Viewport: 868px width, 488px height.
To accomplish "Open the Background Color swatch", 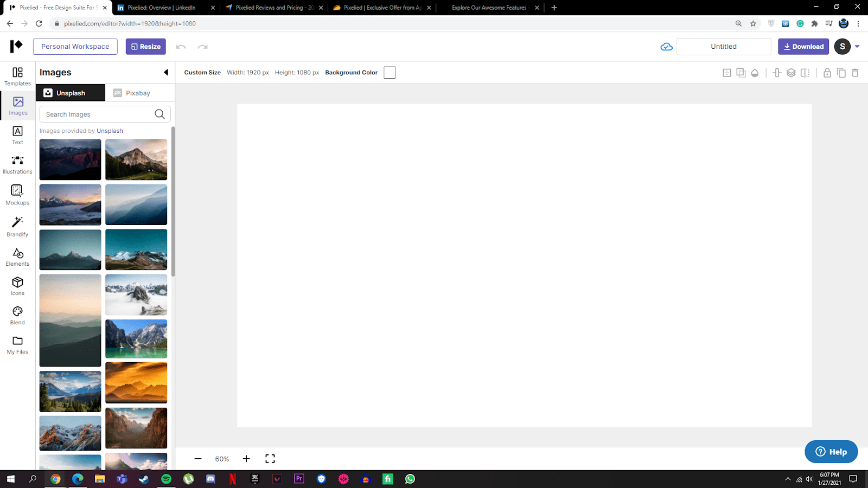I will (390, 73).
